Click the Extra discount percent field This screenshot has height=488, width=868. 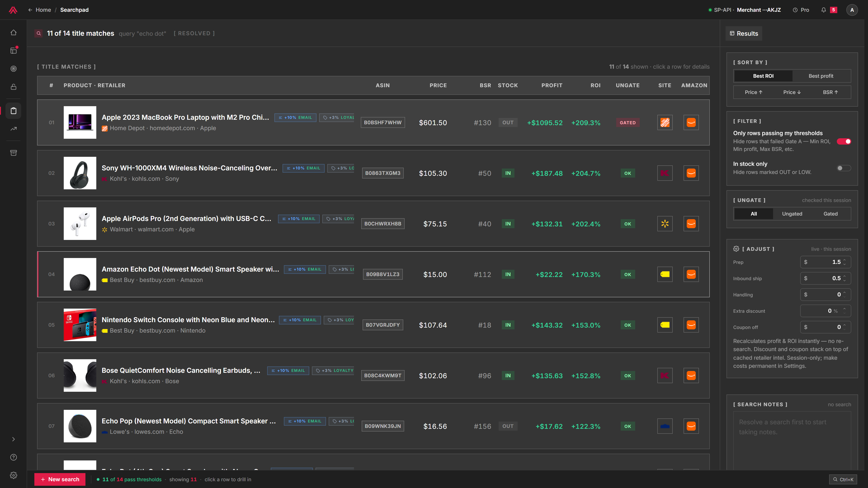pos(826,311)
